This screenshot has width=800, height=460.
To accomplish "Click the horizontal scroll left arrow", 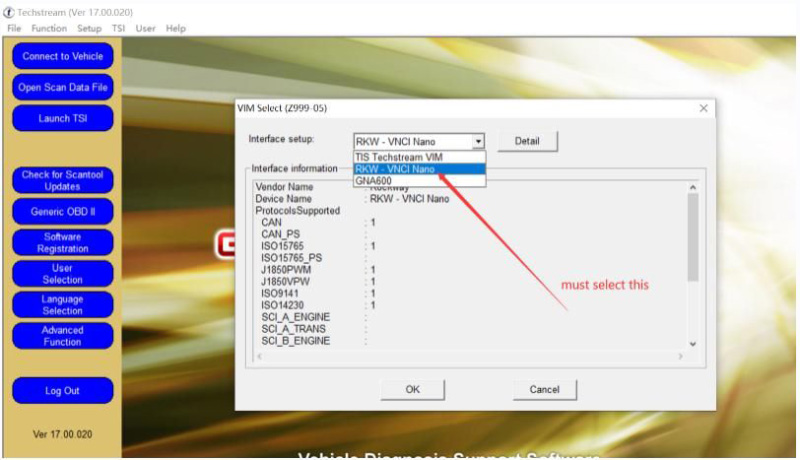I will click(x=260, y=356).
